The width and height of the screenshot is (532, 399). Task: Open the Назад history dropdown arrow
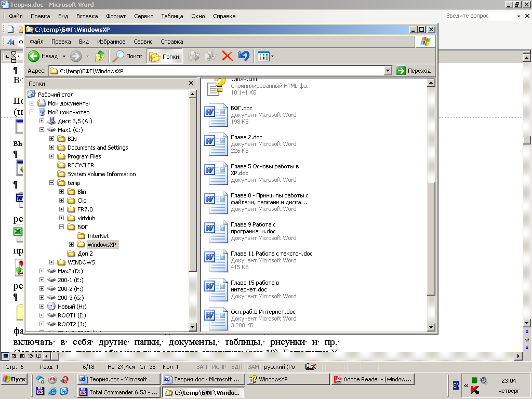(x=64, y=56)
